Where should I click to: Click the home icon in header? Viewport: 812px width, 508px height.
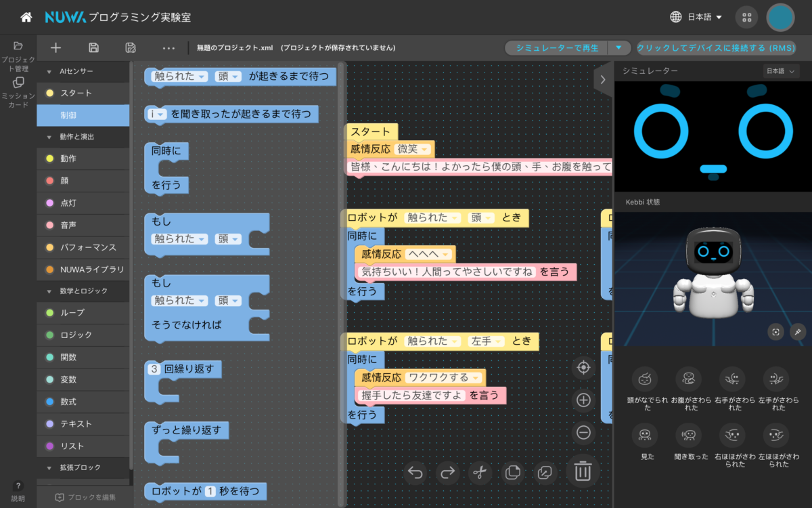(26, 17)
